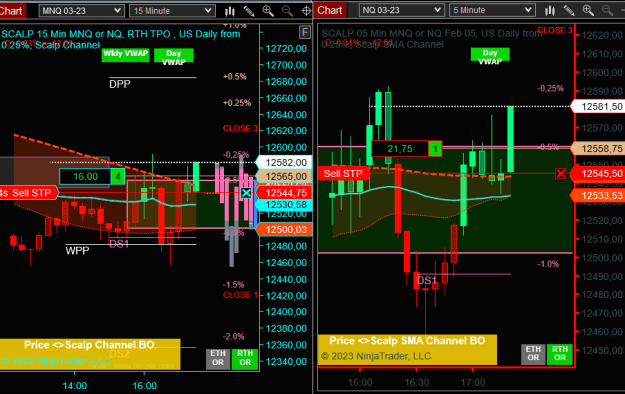Click the F button on left chart
The width and height of the screenshot is (625, 394).
(305, 32)
